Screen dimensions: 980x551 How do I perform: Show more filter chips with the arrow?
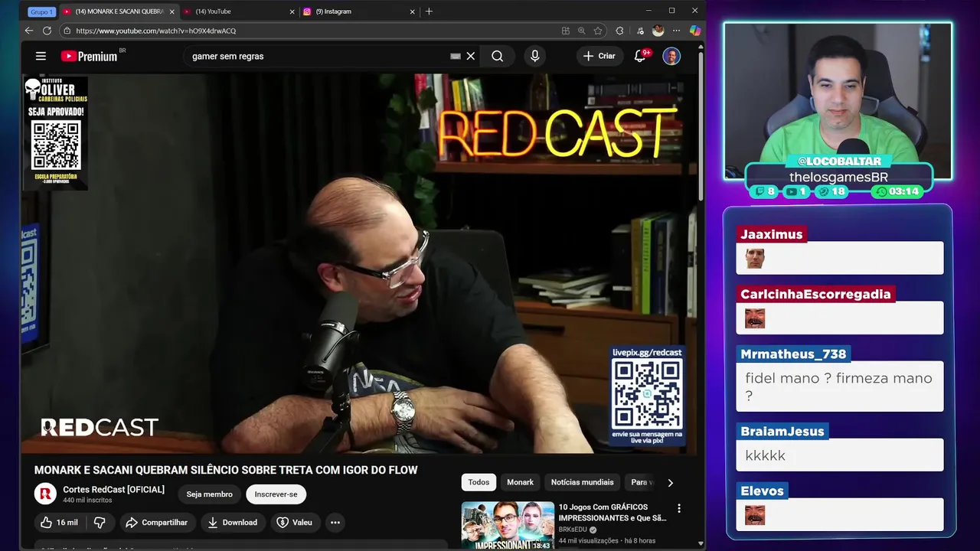[x=670, y=483]
